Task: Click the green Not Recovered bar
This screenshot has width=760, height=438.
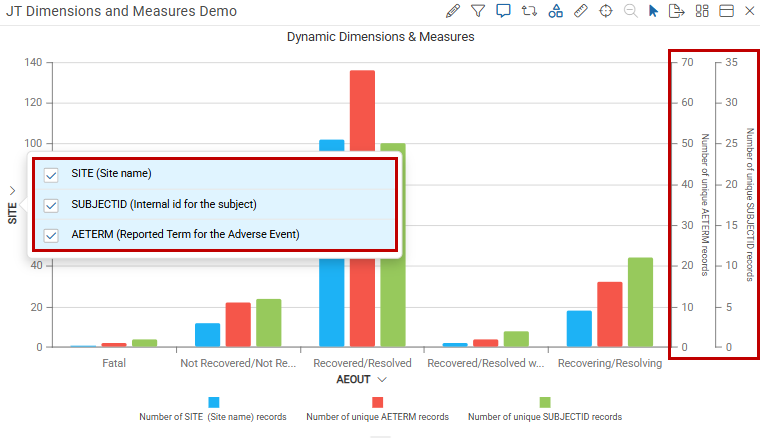Action: pos(269,323)
